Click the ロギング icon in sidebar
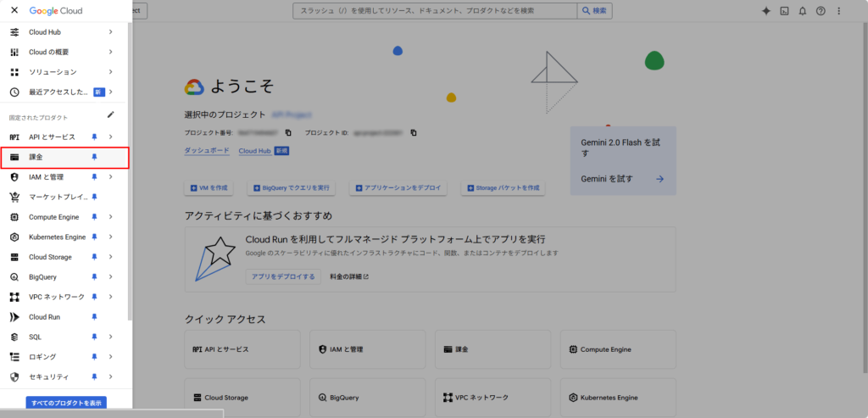868x418 pixels. (x=15, y=357)
